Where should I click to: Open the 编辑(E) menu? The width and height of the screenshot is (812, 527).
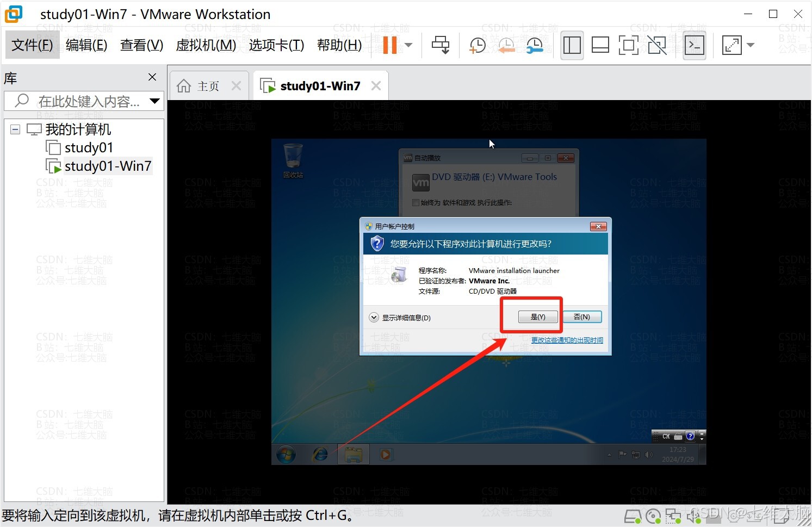(x=86, y=45)
